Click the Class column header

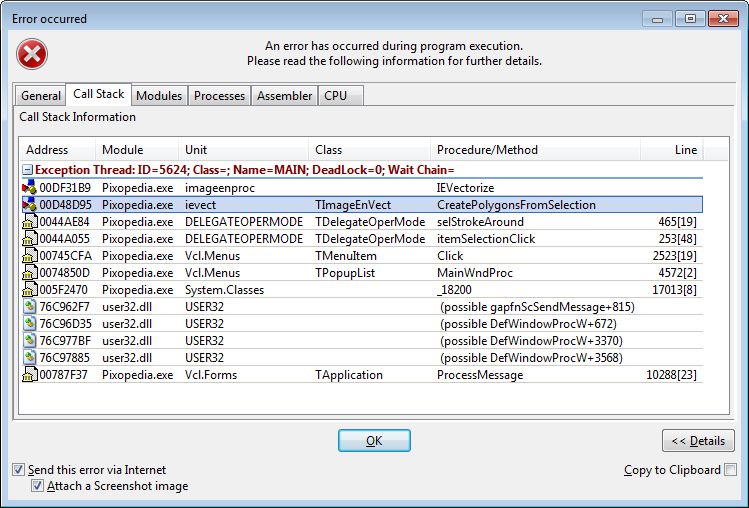[370, 150]
